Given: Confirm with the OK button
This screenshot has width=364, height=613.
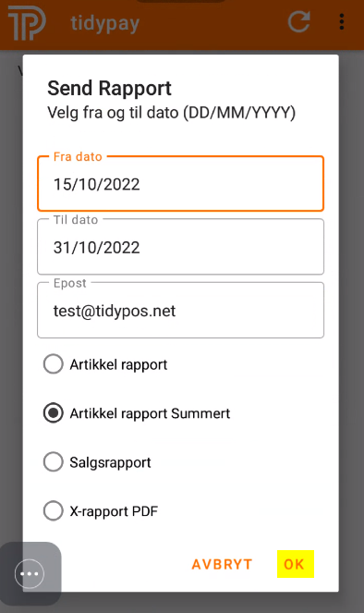Looking at the screenshot, I should [x=295, y=564].
